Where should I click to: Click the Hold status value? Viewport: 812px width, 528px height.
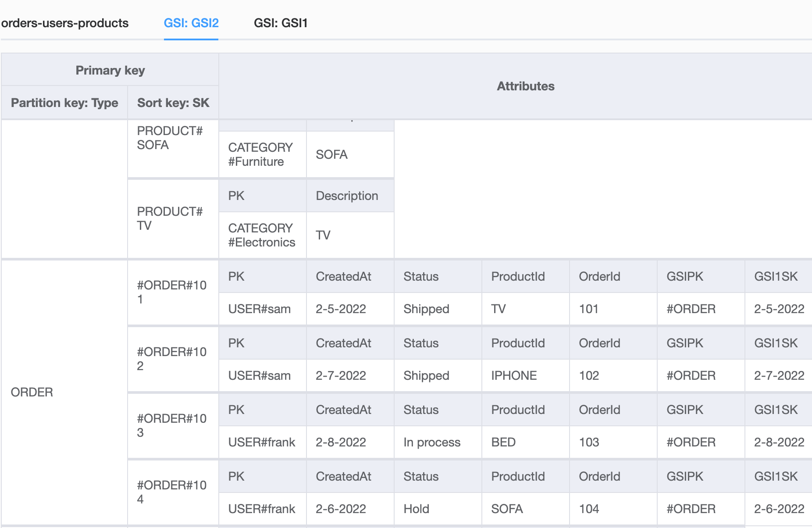tap(416, 509)
